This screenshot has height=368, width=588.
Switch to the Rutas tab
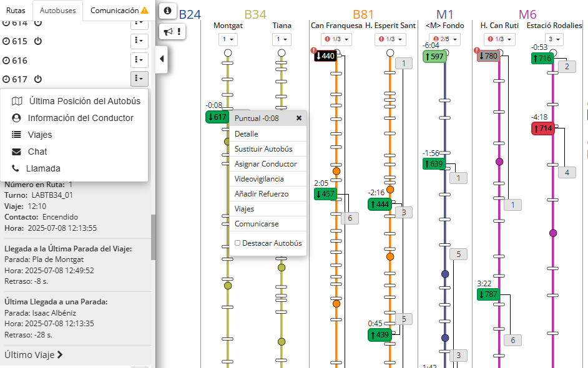click(x=16, y=11)
